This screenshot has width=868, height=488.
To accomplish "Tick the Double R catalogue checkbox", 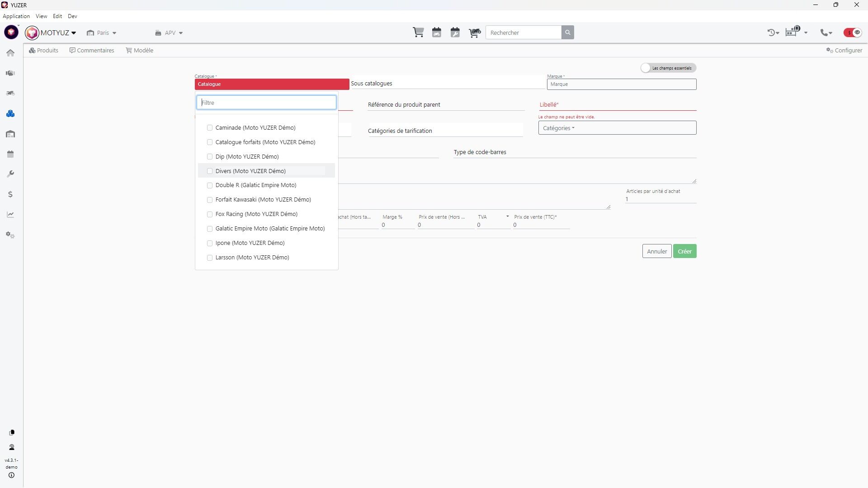I will (x=210, y=185).
